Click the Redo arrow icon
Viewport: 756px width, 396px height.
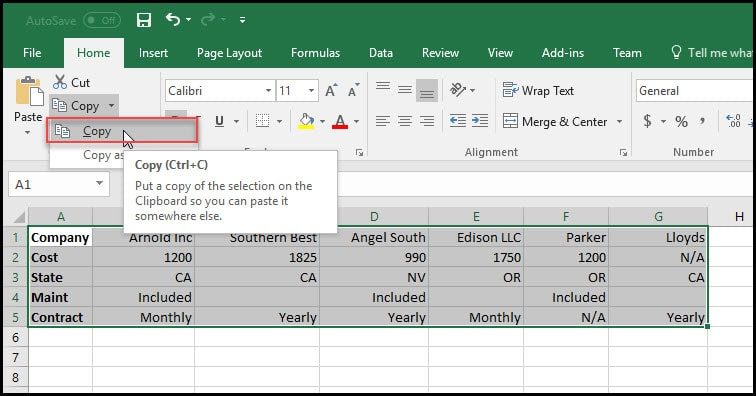coord(207,19)
